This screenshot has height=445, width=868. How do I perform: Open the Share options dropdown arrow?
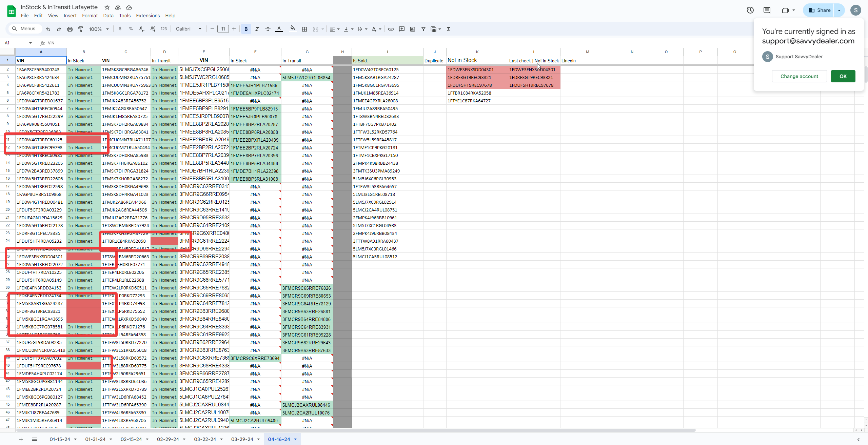[x=839, y=10]
